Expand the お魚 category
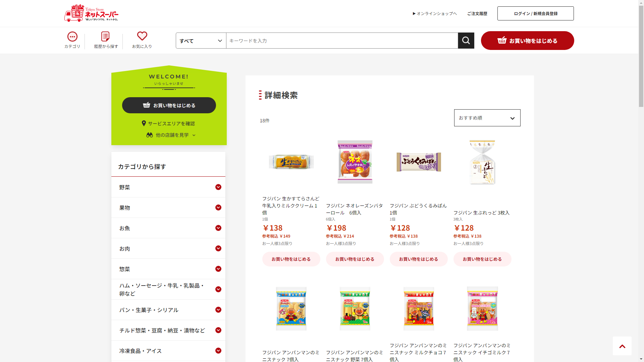 168,228
